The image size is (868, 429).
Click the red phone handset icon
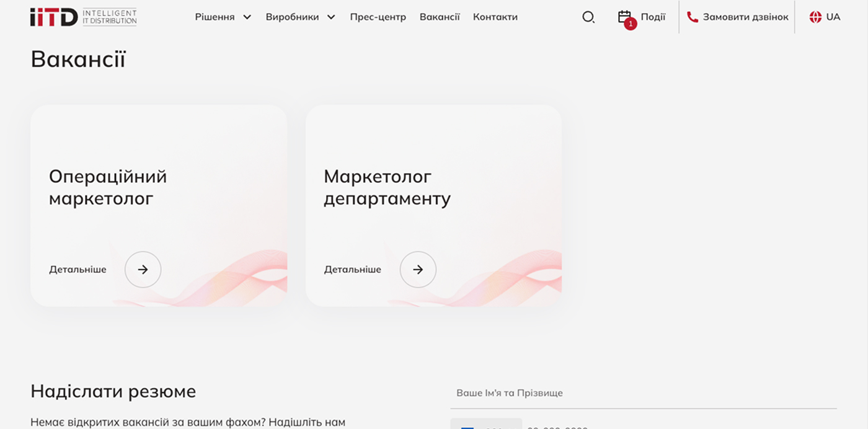point(692,17)
